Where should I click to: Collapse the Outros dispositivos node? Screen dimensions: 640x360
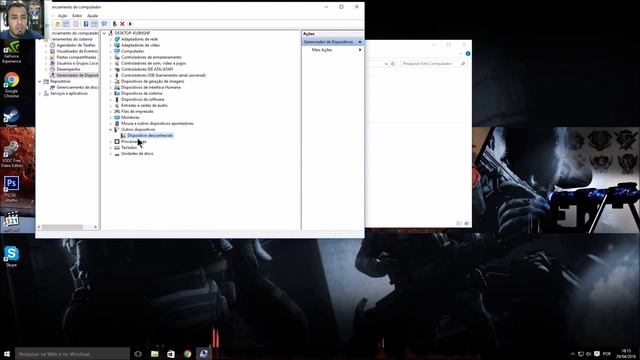[x=111, y=129]
